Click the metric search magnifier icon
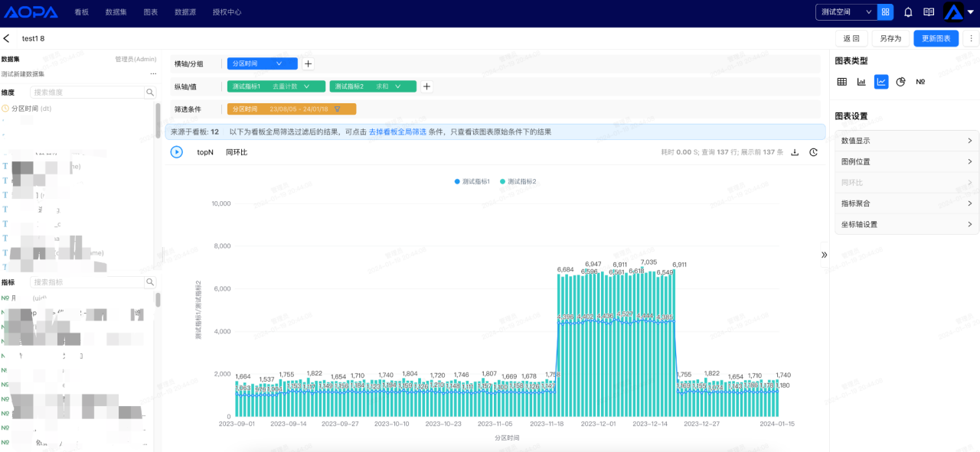980x452 pixels. pos(150,282)
